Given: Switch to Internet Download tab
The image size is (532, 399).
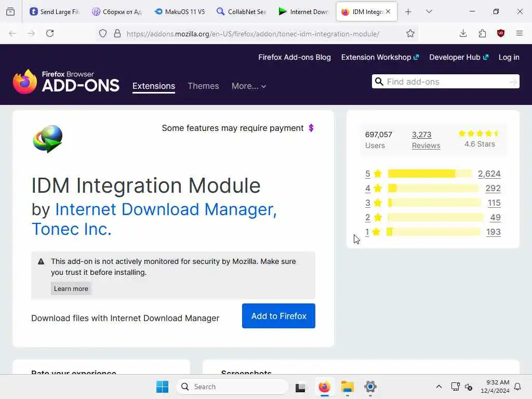Looking at the screenshot, I should point(304,11).
